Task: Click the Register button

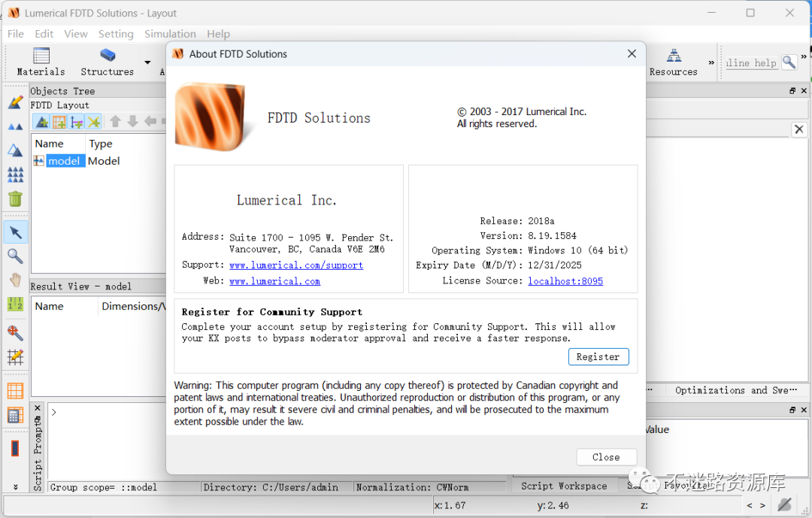Action: (x=598, y=357)
